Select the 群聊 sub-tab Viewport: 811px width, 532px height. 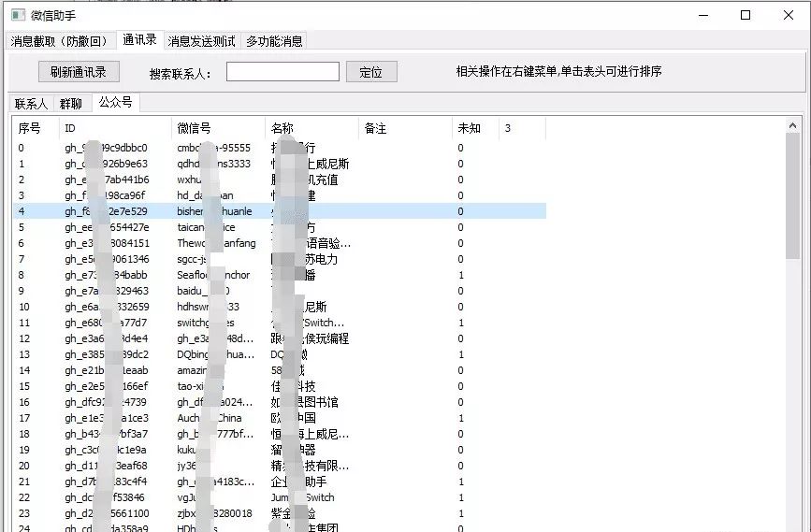point(71,104)
